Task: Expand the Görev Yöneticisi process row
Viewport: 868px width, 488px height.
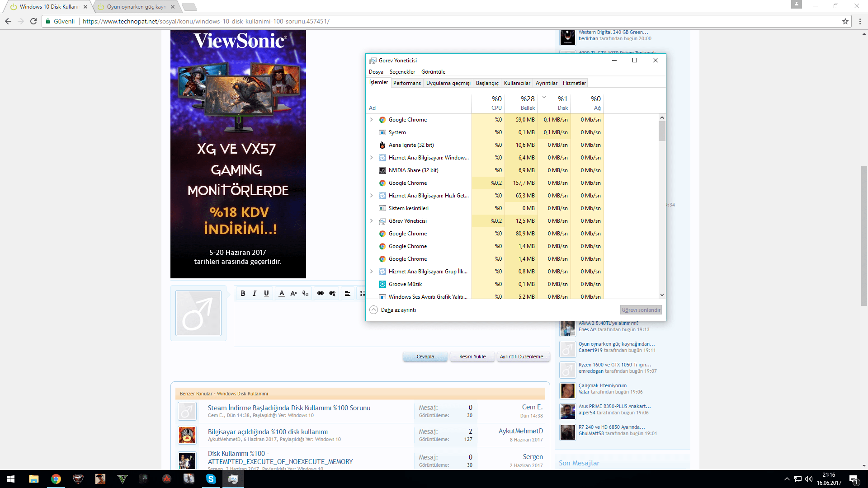Action: click(x=372, y=221)
